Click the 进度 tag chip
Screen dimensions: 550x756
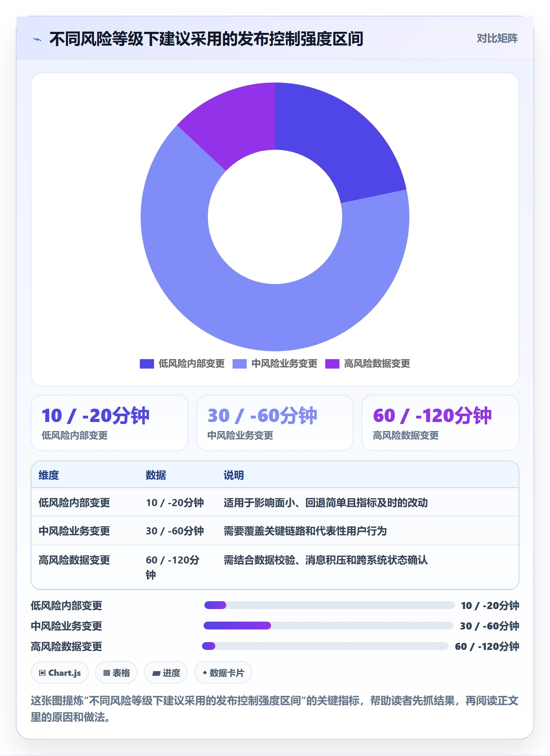click(166, 673)
